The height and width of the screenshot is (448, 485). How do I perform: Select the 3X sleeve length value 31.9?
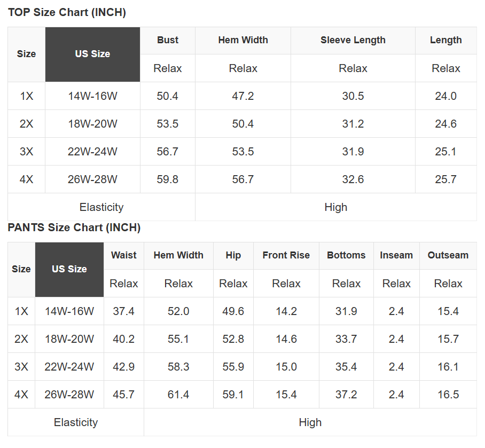(353, 152)
